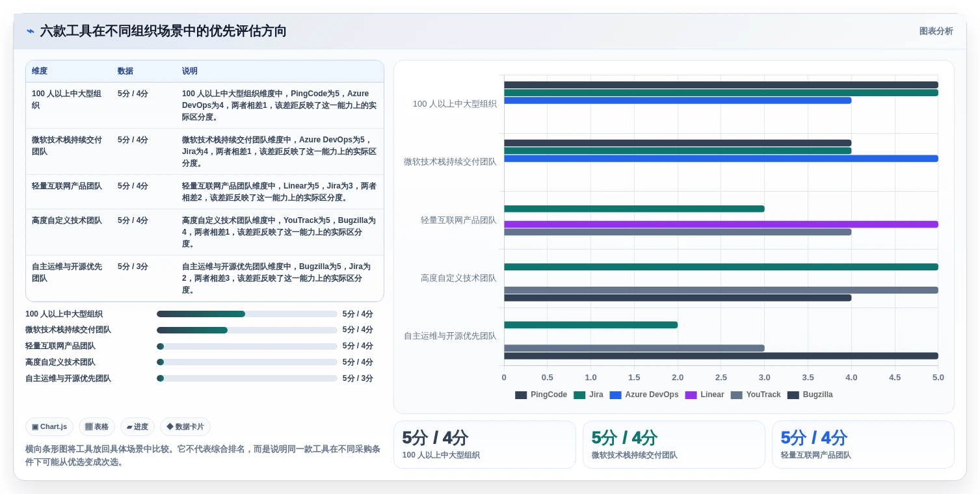The image size is (980, 494).
Task: Click the progress bar for 轻量互联网产品团队
Action: (x=247, y=346)
